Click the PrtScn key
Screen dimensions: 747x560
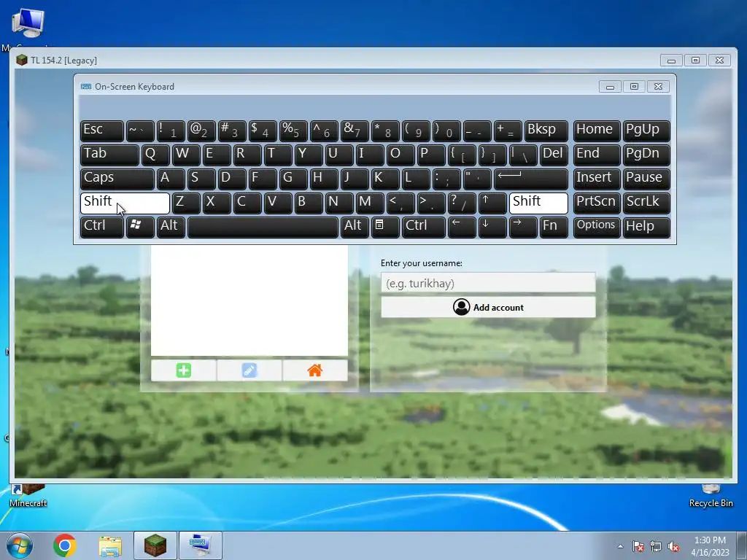(x=597, y=203)
